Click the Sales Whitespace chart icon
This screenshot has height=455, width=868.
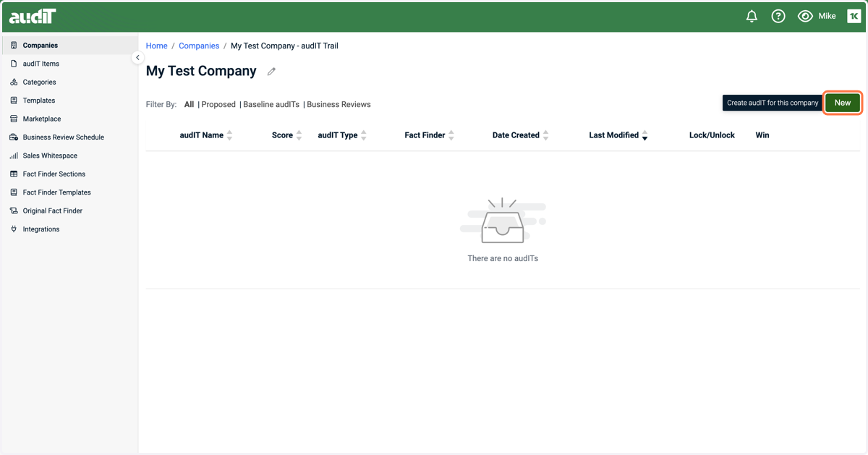point(14,156)
